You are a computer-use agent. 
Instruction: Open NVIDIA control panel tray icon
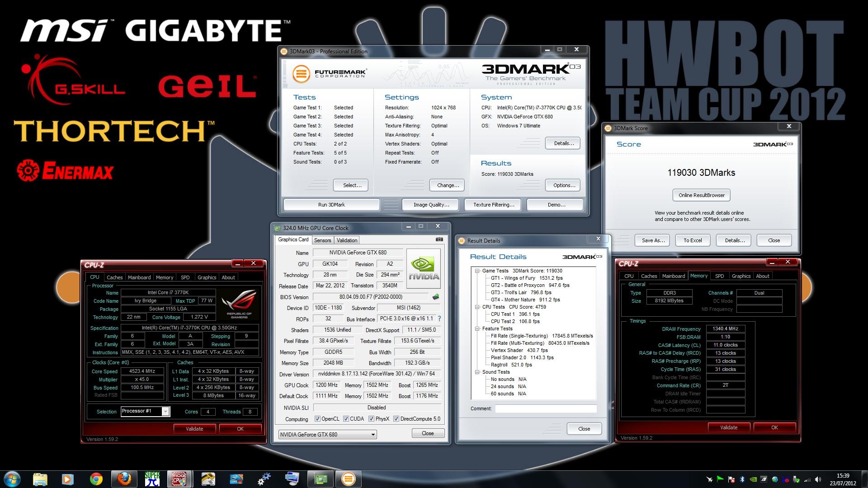pos(753,479)
